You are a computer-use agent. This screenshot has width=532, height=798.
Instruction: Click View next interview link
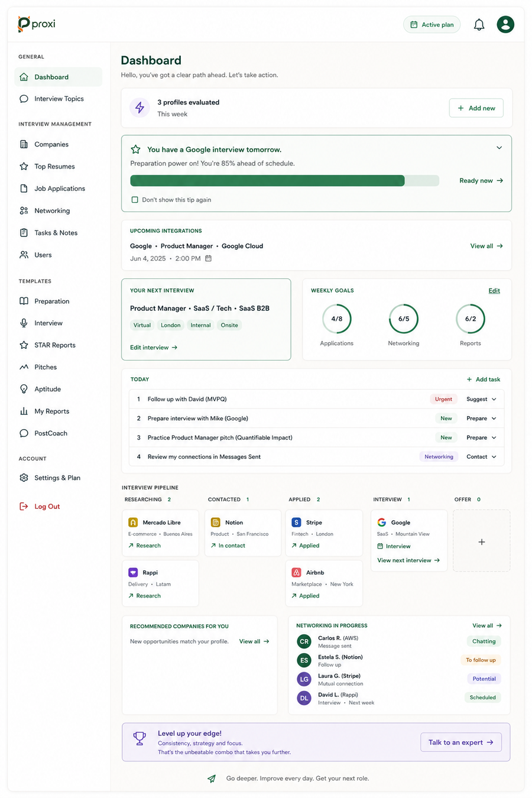click(408, 560)
